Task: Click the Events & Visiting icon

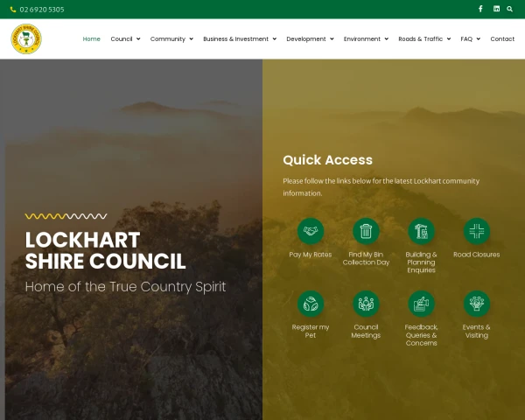Action: [x=477, y=304]
